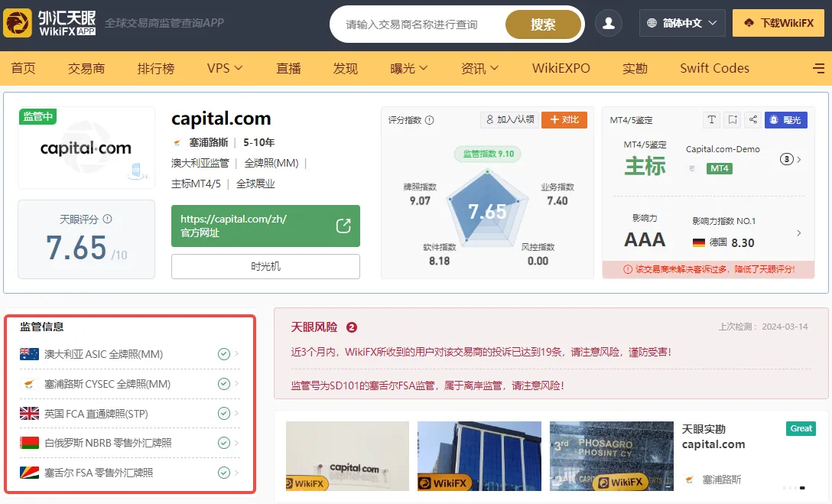
Task: Click the share icon
Action: 753,120
